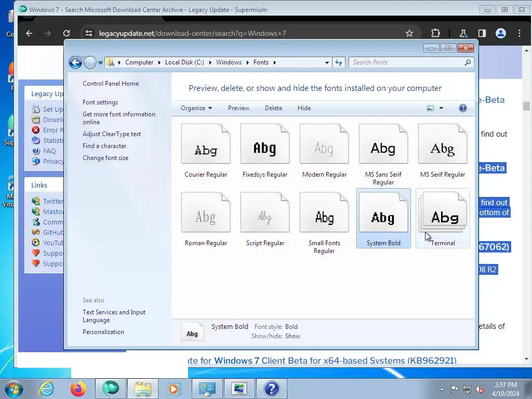This screenshot has height=399, width=532.
Task: Select the System Bold font icon
Action: click(x=383, y=212)
